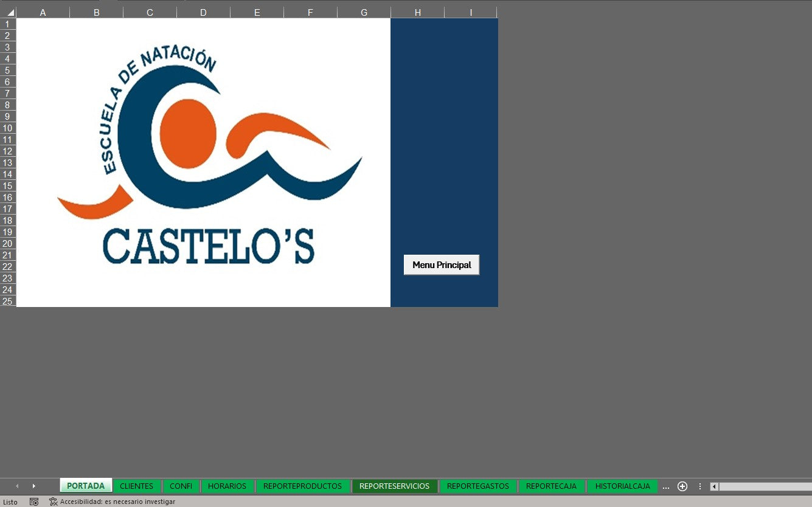Open the Accesibilidad status message

(x=113, y=502)
